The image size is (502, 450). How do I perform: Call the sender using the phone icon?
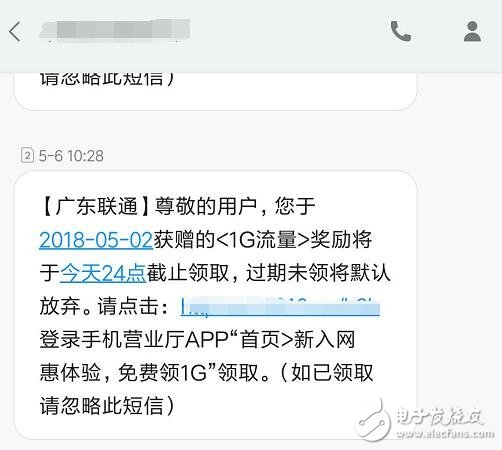tap(401, 31)
